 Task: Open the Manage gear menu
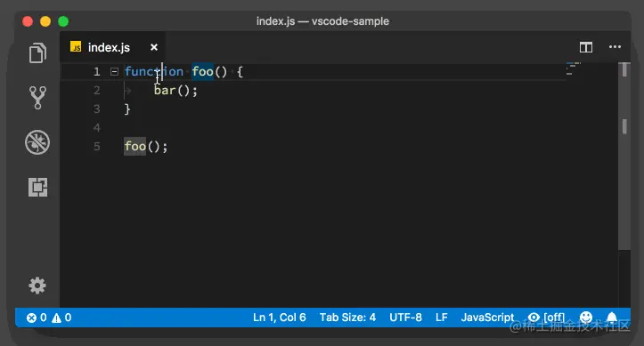point(37,286)
